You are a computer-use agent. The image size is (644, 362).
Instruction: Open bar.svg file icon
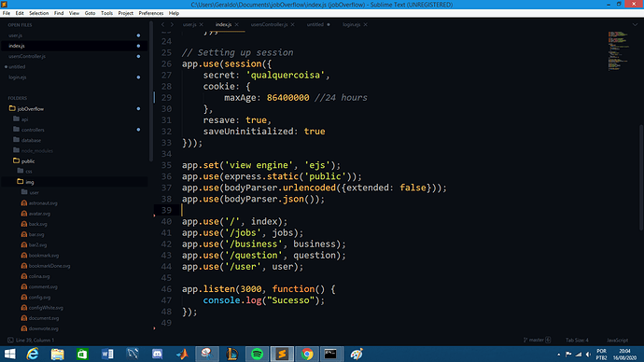point(24,234)
